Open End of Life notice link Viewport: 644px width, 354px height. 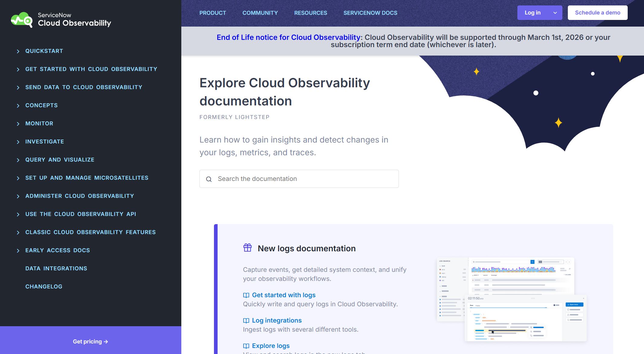(x=288, y=37)
